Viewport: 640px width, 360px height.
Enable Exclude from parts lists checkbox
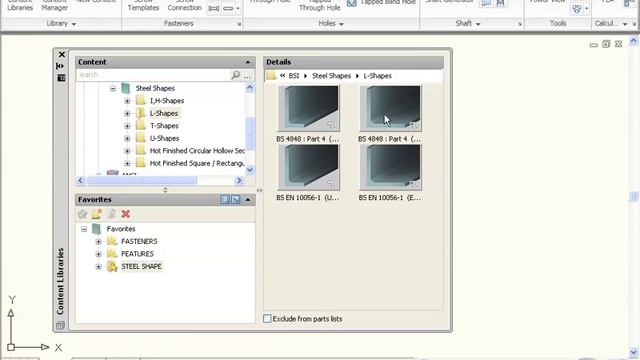[x=267, y=318]
